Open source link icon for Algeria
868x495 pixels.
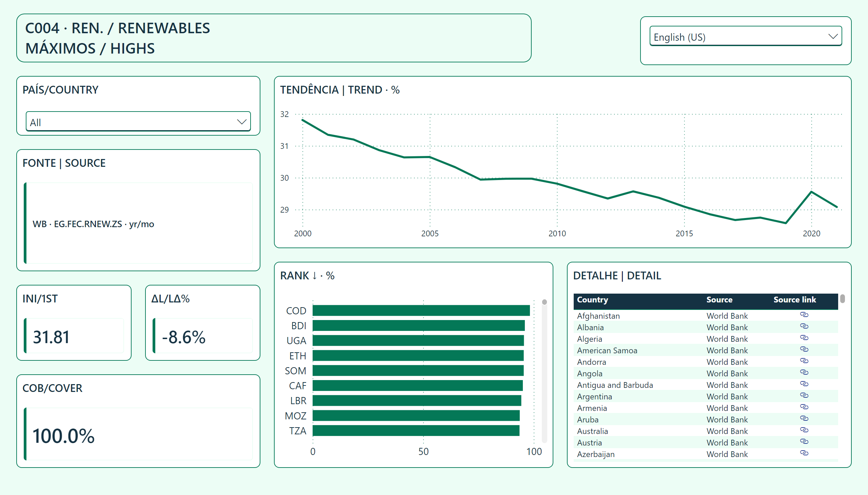(804, 338)
